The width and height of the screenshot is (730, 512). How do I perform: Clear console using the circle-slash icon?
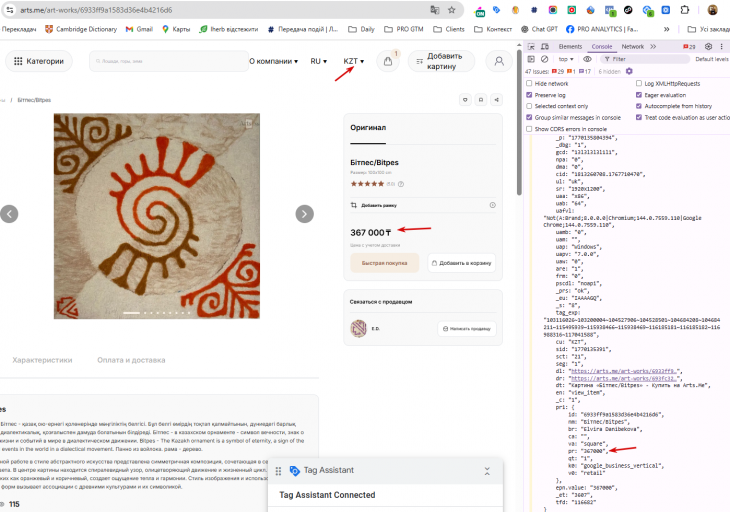pyautogui.click(x=544, y=59)
